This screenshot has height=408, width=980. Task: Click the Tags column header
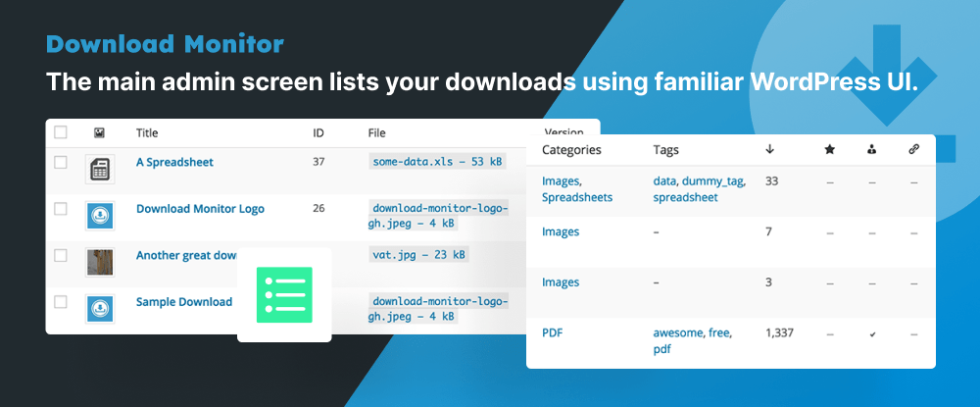tap(665, 150)
